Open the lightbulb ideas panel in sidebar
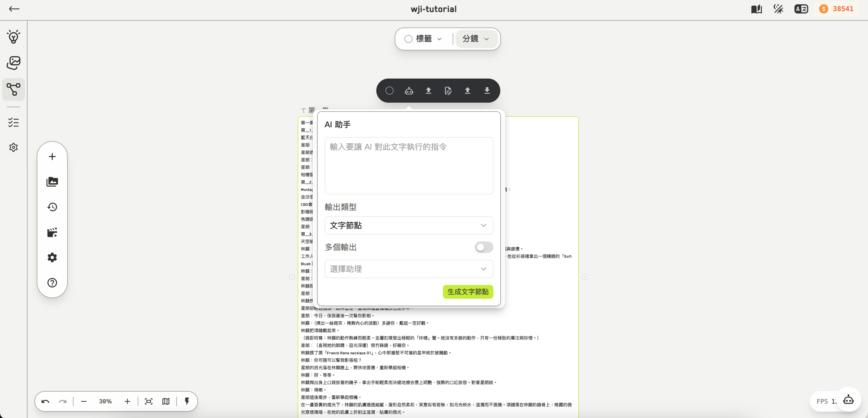This screenshot has height=418, width=868. [x=13, y=37]
